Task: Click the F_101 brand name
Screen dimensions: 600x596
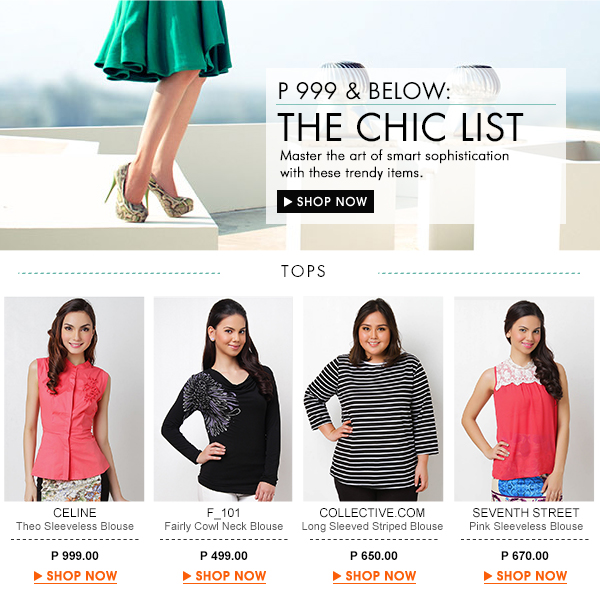Action: coord(223,513)
